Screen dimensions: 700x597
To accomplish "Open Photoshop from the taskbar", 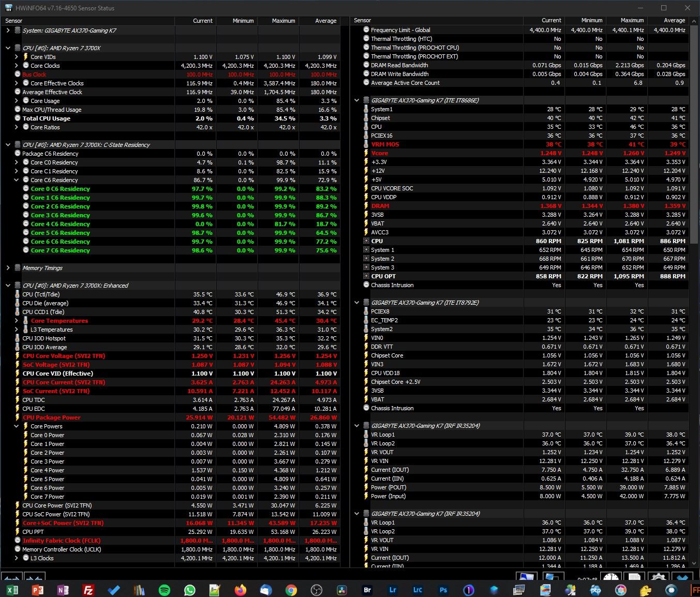I will point(443,589).
